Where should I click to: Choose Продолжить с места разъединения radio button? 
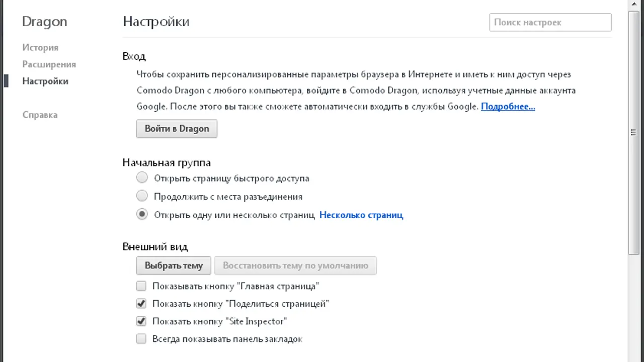click(x=142, y=197)
